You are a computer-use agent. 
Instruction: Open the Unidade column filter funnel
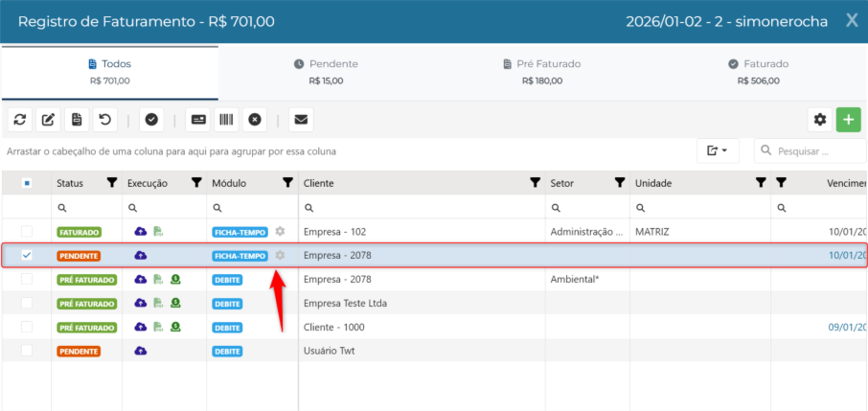[761, 183]
